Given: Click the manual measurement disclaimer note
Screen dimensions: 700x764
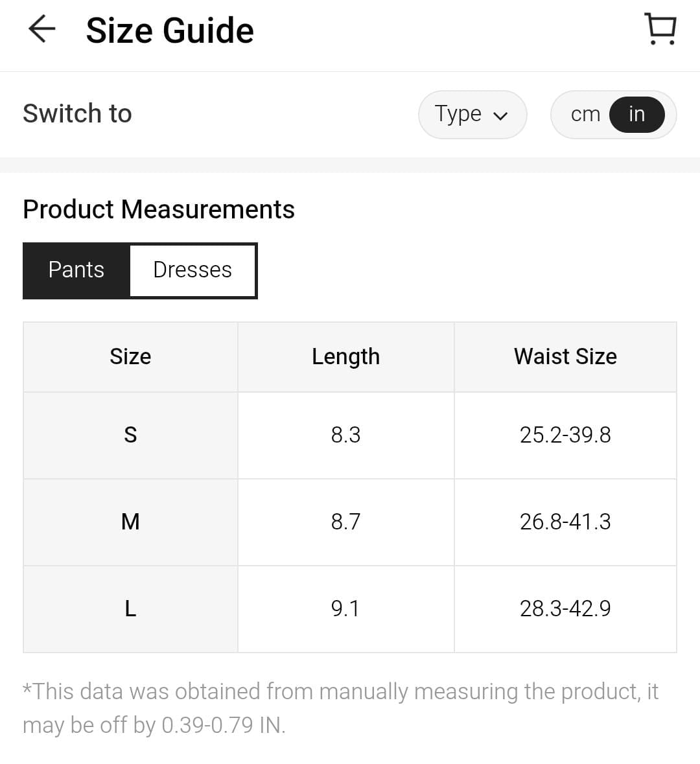Looking at the screenshot, I should (340, 708).
